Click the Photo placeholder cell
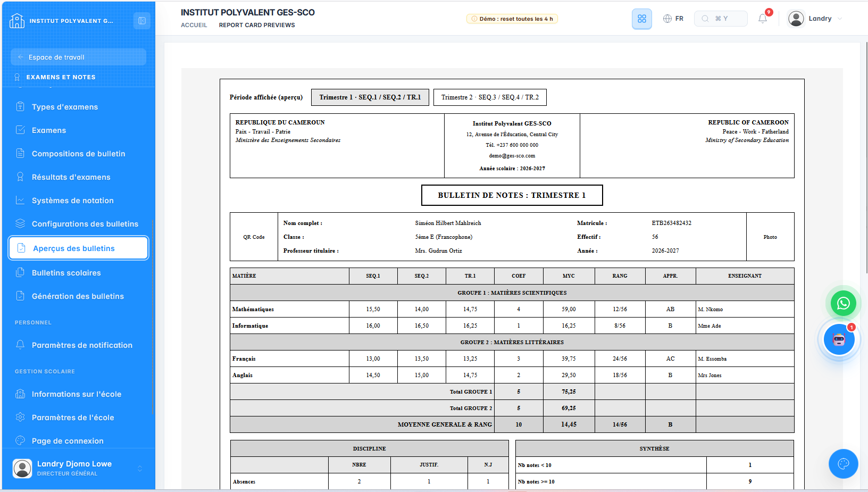This screenshot has width=868, height=492. [x=770, y=237]
